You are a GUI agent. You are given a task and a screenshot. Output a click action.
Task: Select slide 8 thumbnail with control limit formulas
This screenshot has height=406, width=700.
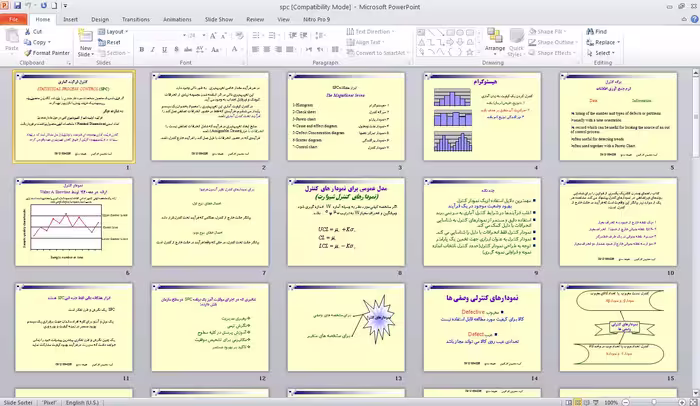[346, 222]
